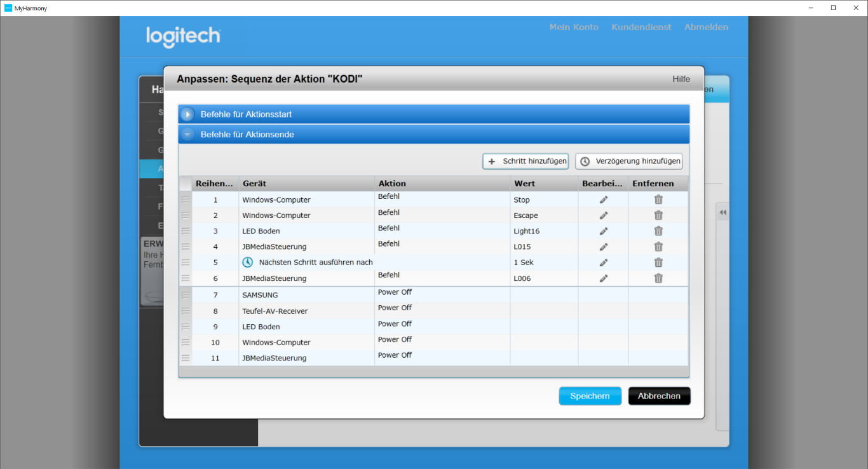868x469 pixels.
Task: Open Kundendienst in the top navigation
Action: click(x=642, y=27)
